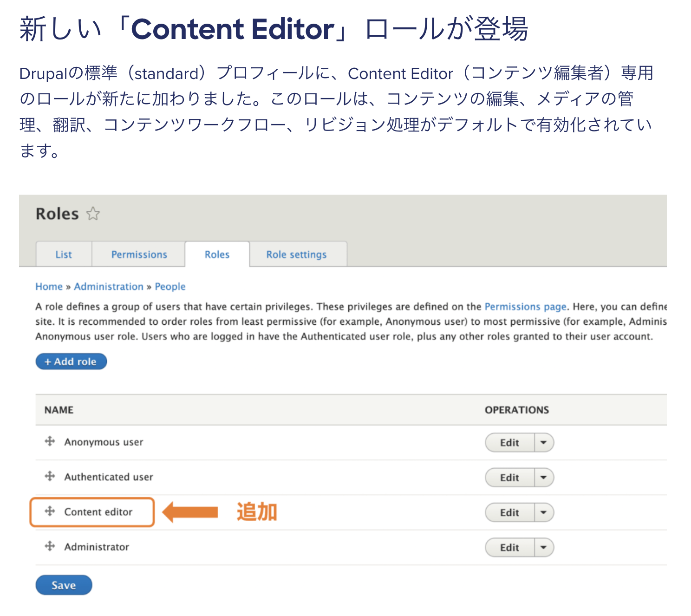Viewport: 691px width, 616px height.
Task: Click the Roles page title
Action: 57,214
